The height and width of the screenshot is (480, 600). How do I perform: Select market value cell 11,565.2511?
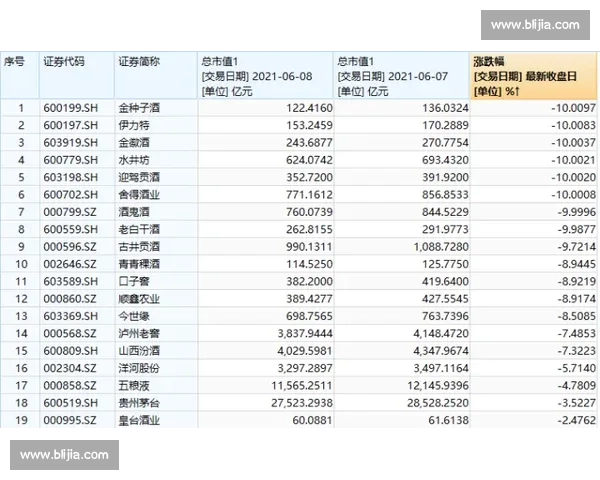302,385
